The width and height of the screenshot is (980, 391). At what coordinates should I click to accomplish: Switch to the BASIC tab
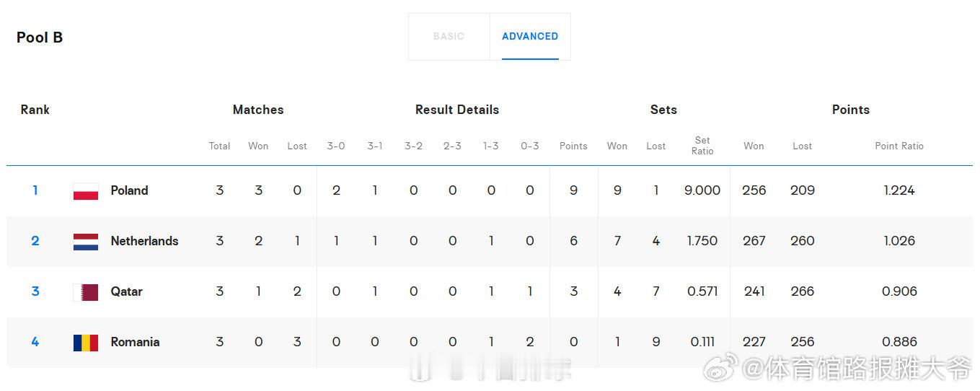click(x=449, y=36)
